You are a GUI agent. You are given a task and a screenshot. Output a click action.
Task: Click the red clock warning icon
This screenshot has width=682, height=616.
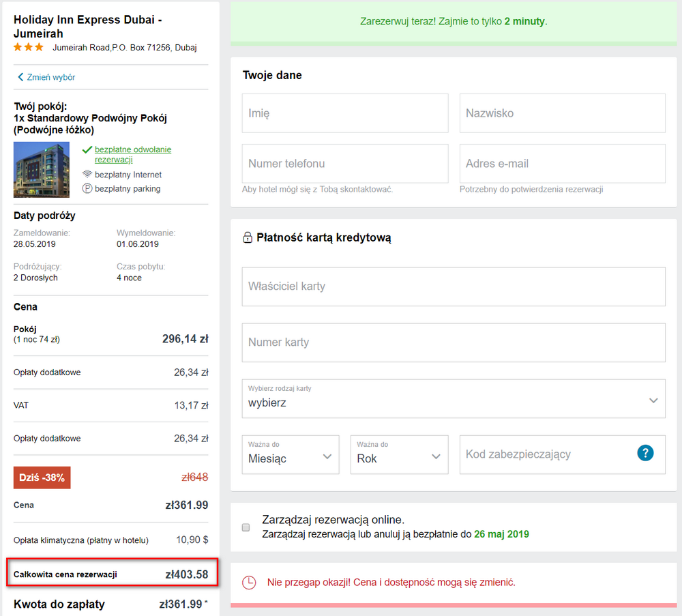pos(249,583)
